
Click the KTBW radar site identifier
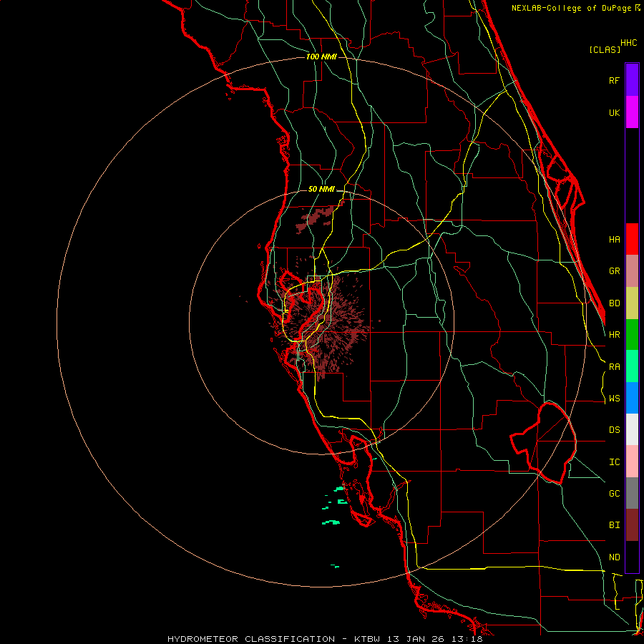click(367, 639)
